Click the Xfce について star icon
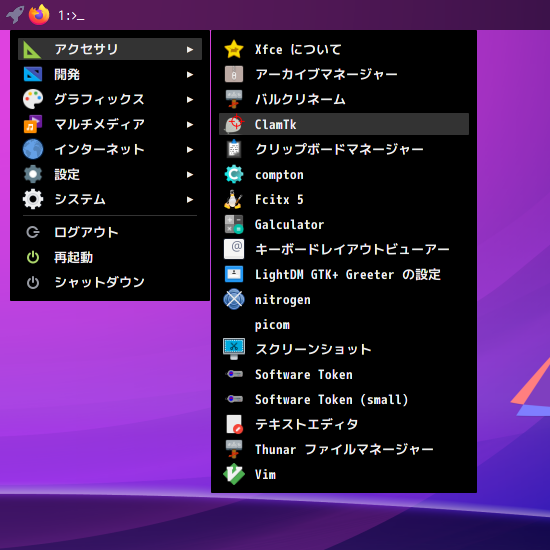This screenshot has width=550, height=550. coord(234,49)
